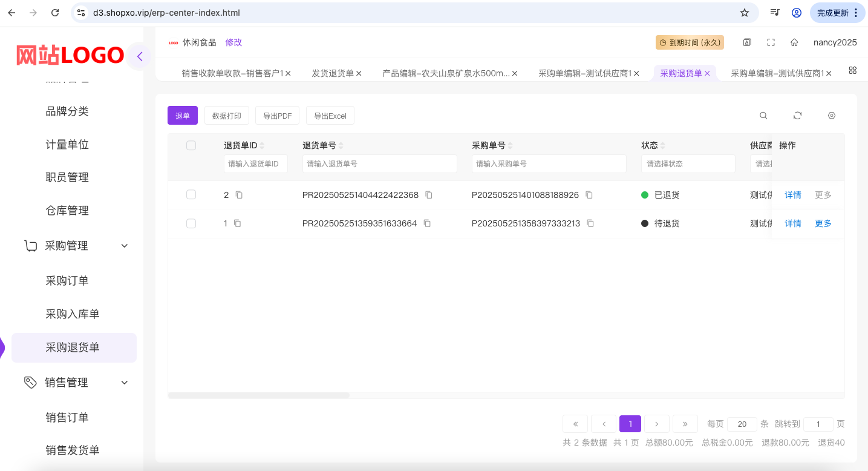868x471 pixels.
Task: Open 更多 menu for 待退货 row
Action: pos(823,223)
